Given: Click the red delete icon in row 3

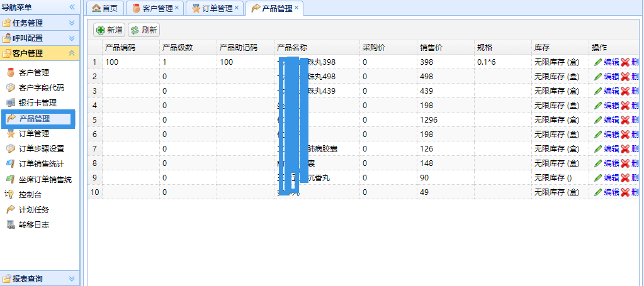Looking at the screenshot, I should 625,91.
